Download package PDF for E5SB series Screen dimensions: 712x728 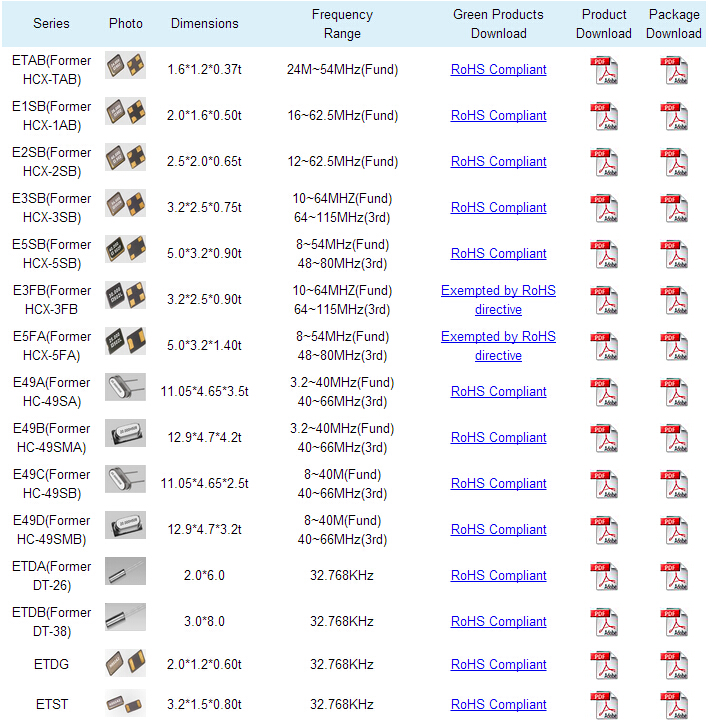(x=674, y=255)
